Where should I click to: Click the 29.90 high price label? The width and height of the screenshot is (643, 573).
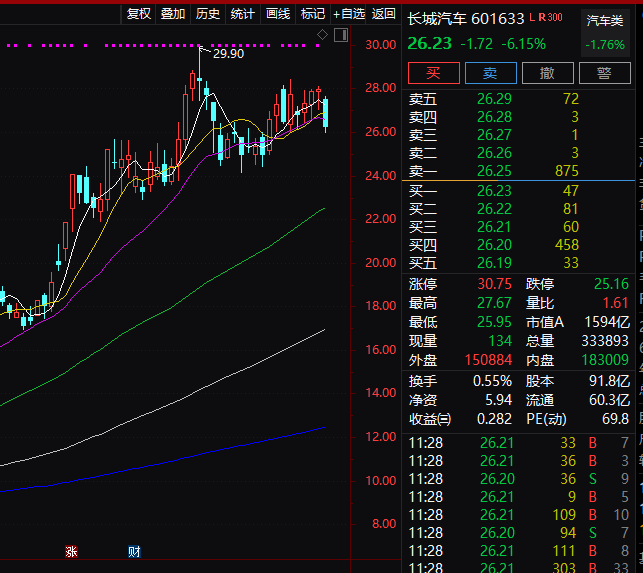[228, 54]
